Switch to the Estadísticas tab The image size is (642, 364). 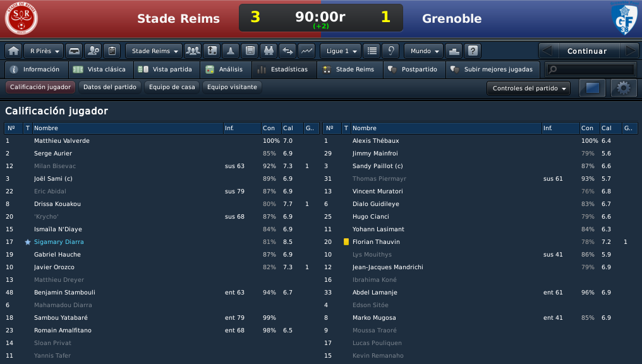tap(284, 70)
